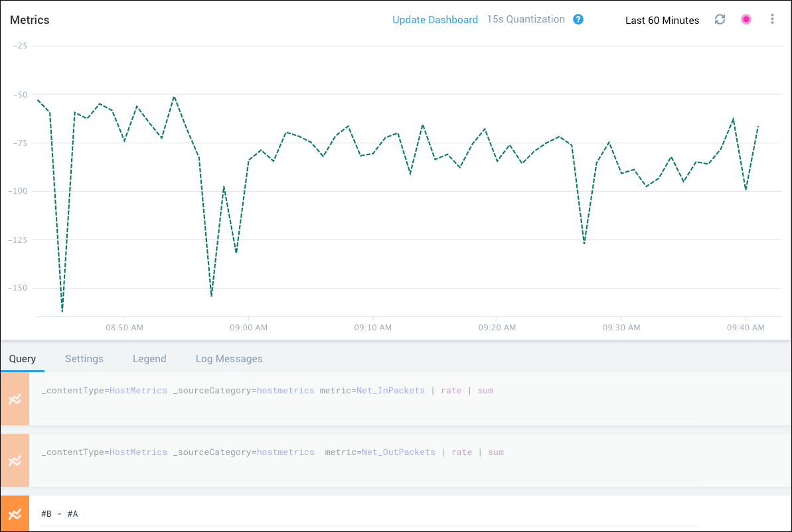Viewport: 792px width, 532px height.
Task: Open the three-dot more options menu
Action: point(772,20)
